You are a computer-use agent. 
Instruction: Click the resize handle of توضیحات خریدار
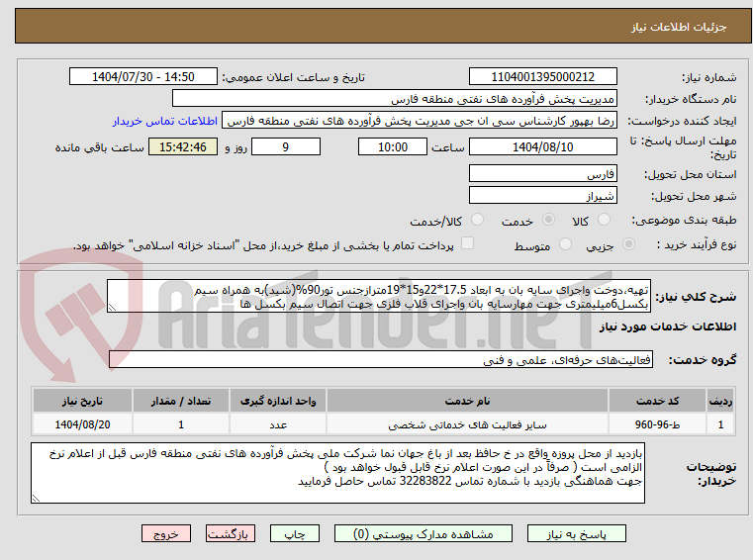[x=36, y=498]
